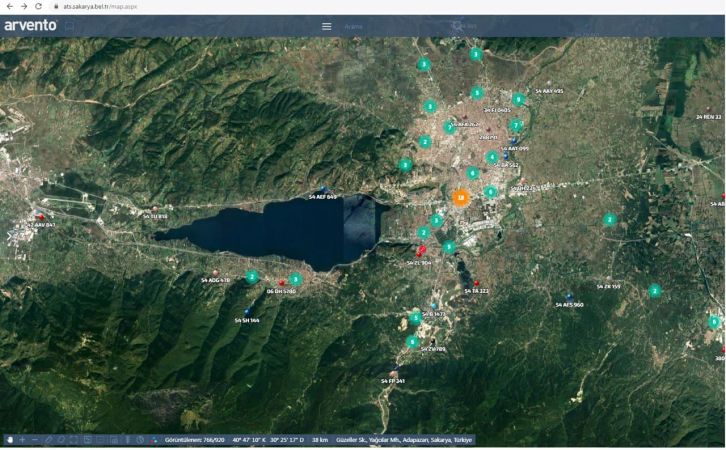Zoom out with the minus tool
Viewport: 726px width, 450px height.
35,440
